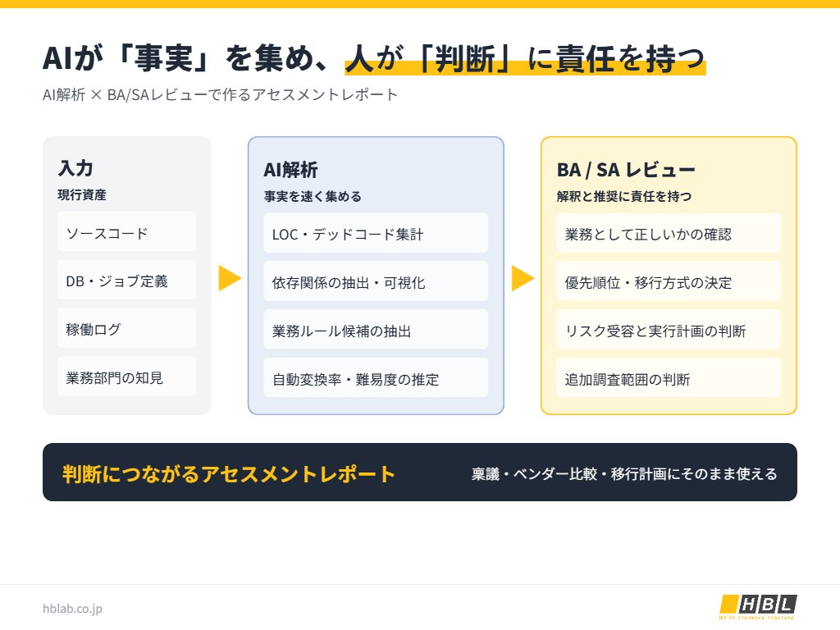Click the LOC・デッドコード集計 box
The width and height of the screenshot is (840, 630).
376,233
